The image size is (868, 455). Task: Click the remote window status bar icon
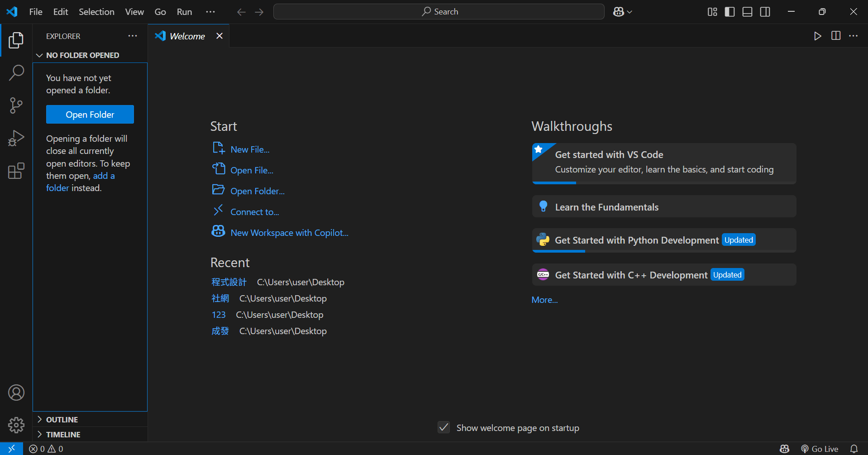11,449
